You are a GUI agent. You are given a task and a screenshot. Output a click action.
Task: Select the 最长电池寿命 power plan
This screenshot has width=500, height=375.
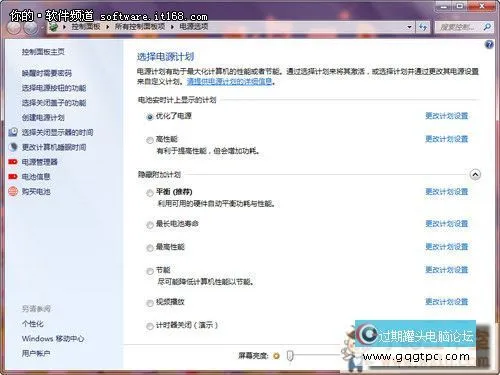click(x=150, y=225)
